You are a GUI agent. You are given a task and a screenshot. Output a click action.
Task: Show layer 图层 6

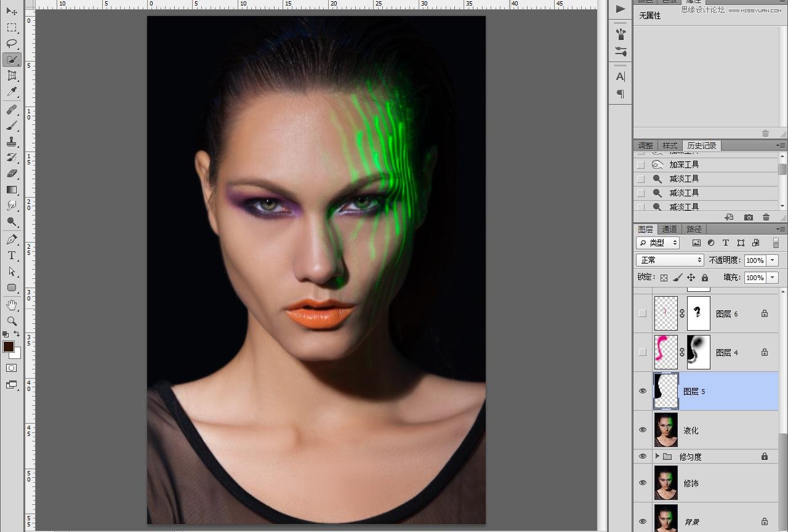click(643, 313)
